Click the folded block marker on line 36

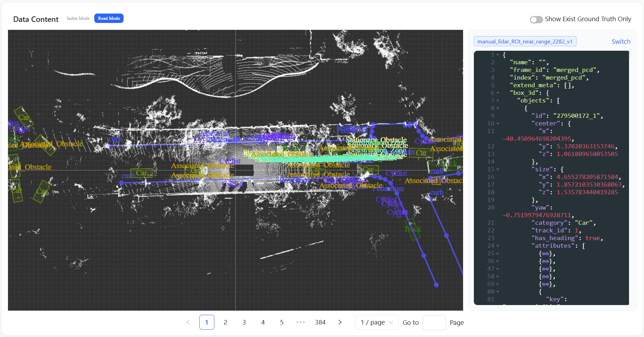pyautogui.click(x=545, y=261)
